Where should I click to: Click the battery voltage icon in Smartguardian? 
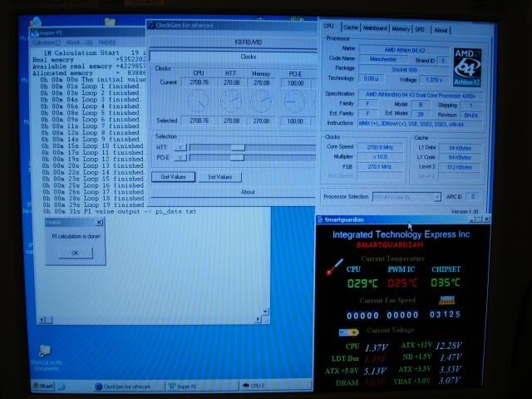[x=348, y=332]
